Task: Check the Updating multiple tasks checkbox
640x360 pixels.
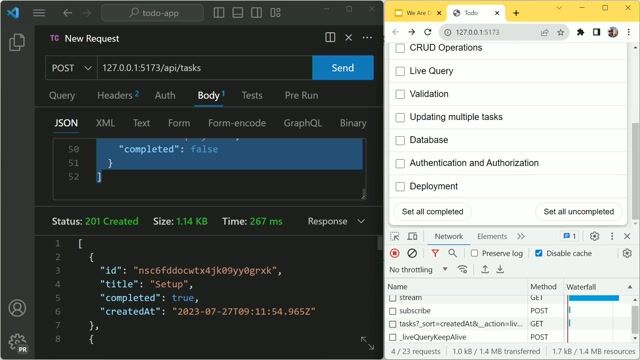Action: 400,118
